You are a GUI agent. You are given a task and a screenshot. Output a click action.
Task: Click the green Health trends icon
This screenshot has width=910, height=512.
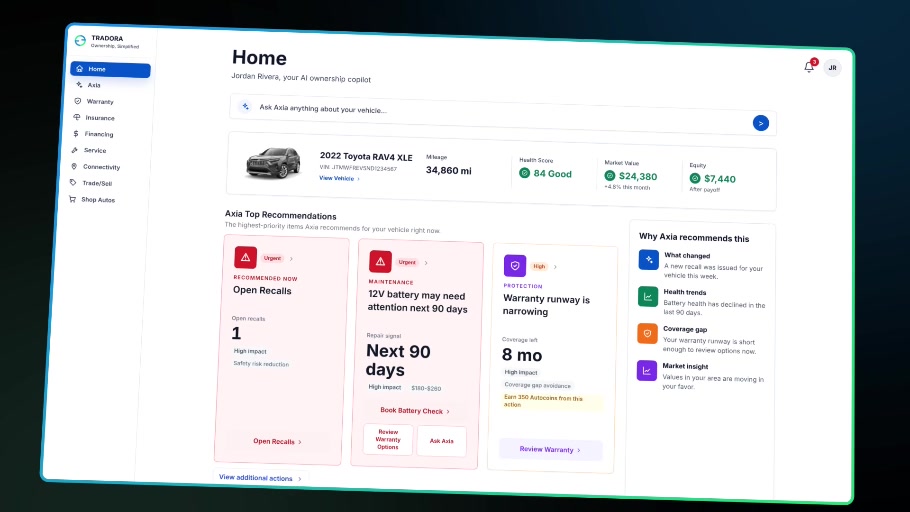point(648,297)
